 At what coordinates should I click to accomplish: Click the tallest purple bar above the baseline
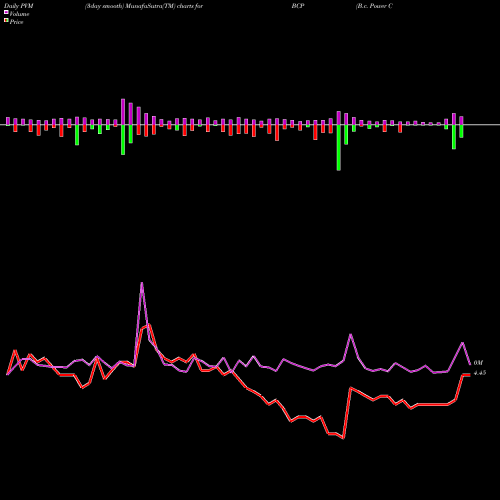(x=123, y=112)
